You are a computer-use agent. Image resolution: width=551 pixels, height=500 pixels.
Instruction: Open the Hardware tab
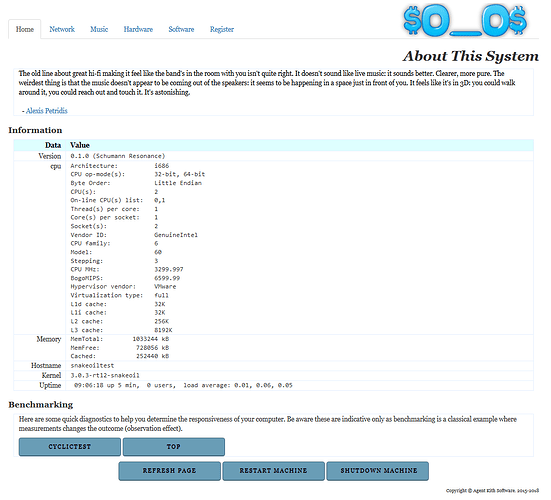pyautogui.click(x=138, y=29)
